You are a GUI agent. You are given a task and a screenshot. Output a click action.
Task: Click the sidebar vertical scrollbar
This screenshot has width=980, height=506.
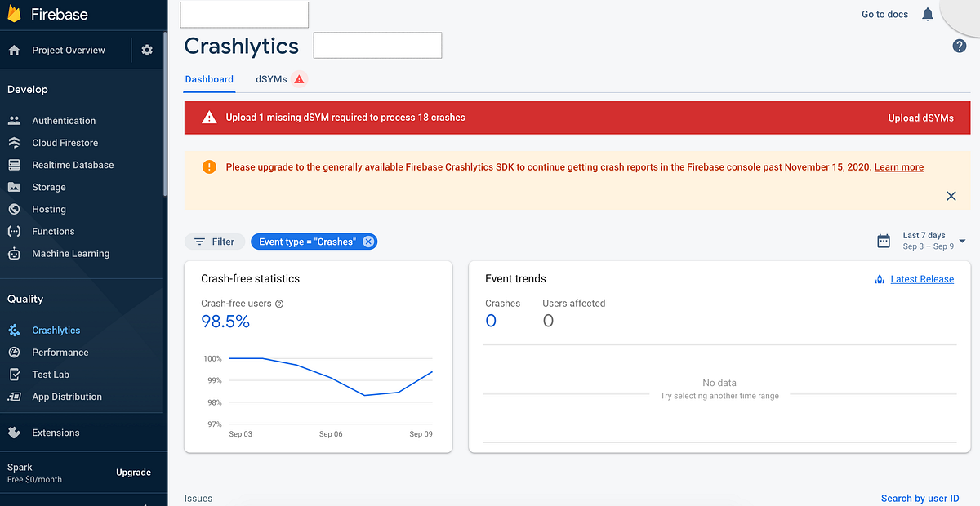(165, 114)
